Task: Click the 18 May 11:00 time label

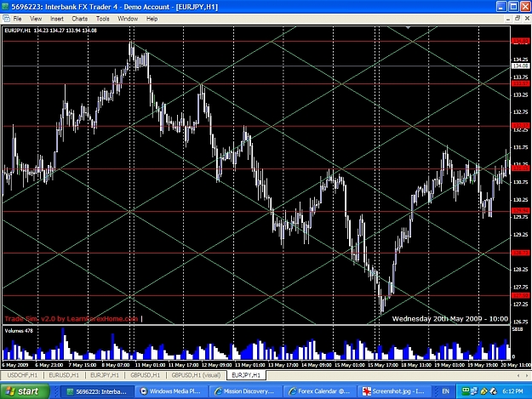Action: [x=416, y=365]
